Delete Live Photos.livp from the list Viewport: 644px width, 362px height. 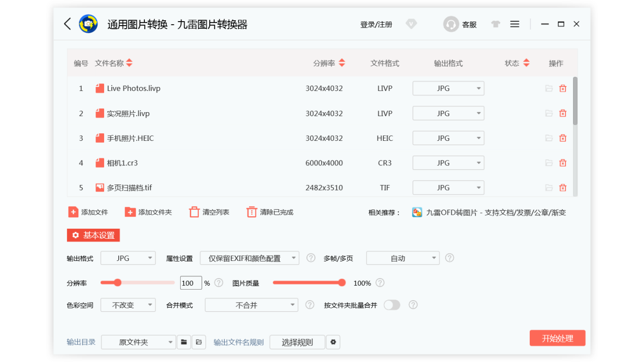(563, 88)
